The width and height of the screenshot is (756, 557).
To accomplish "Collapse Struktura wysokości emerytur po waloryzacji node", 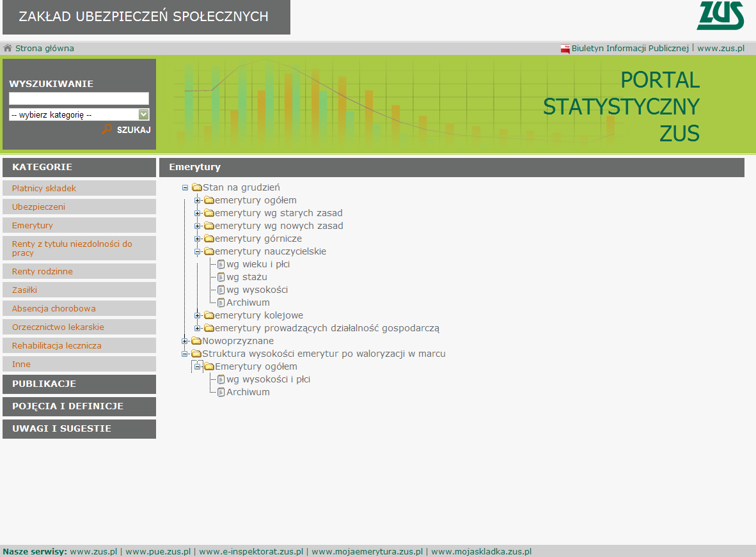I will [185, 354].
